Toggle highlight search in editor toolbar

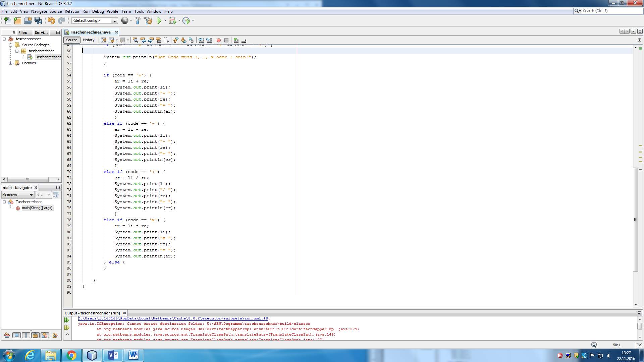click(159, 40)
